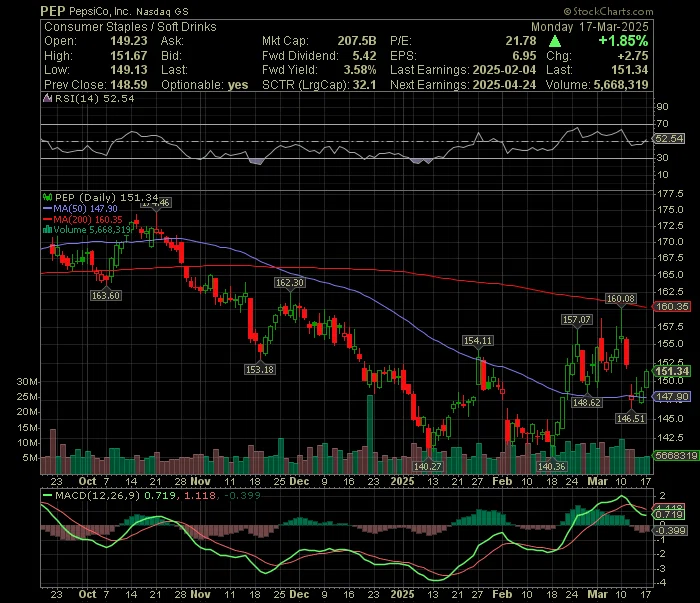Click the RSI indicator icon before RSI(14)

click(x=47, y=98)
